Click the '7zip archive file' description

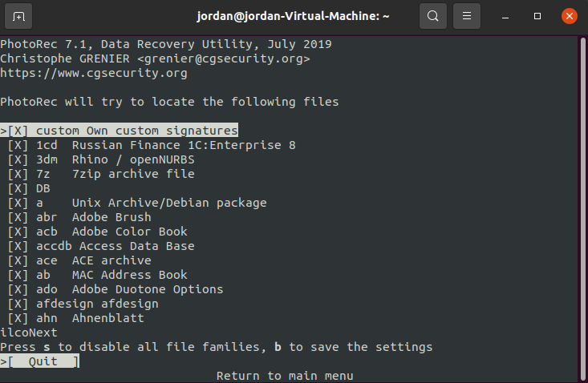click(133, 174)
